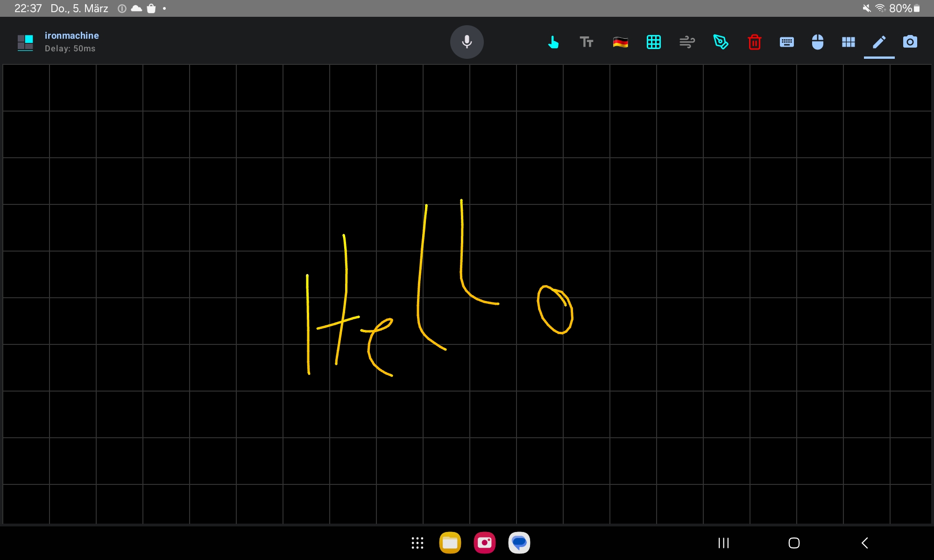
Task: Open text input mode via the Tt icon
Action: [x=587, y=42]
